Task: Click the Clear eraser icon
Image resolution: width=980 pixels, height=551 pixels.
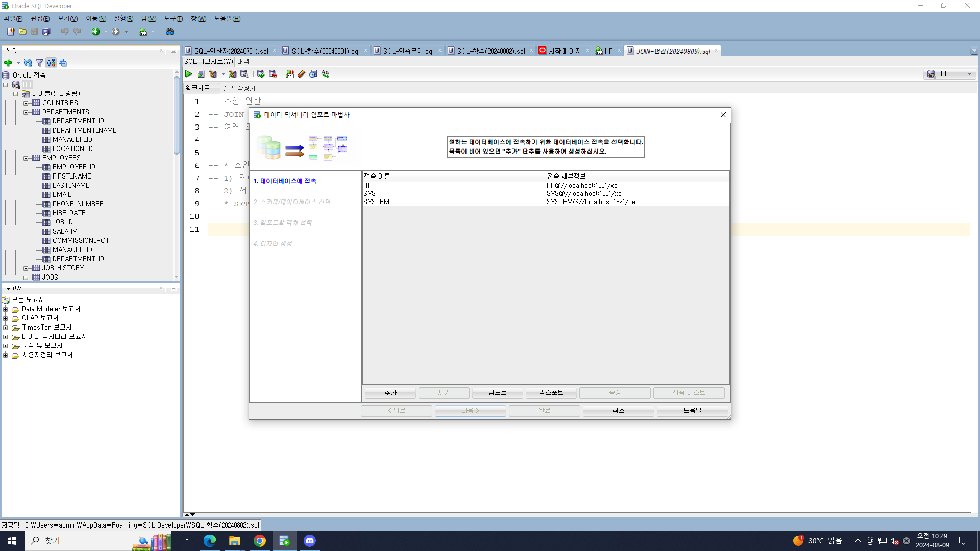Action: pos(301,74)
